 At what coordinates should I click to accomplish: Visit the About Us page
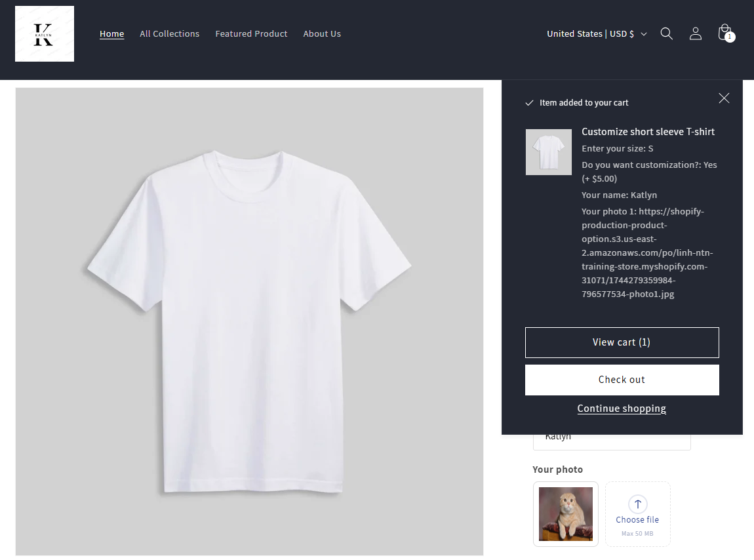click(322, 33)
